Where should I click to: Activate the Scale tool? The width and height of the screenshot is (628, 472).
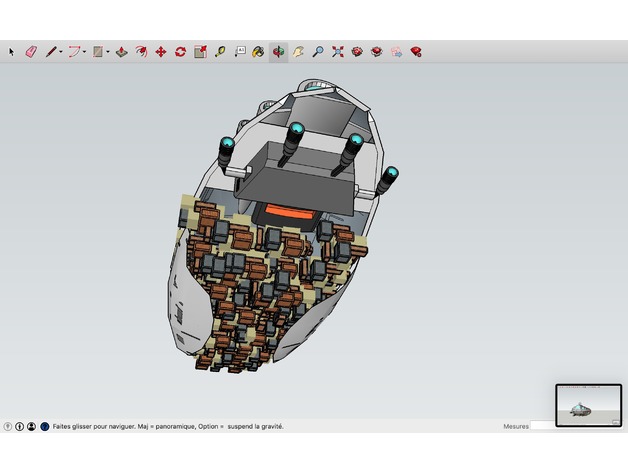coord(200,52)
